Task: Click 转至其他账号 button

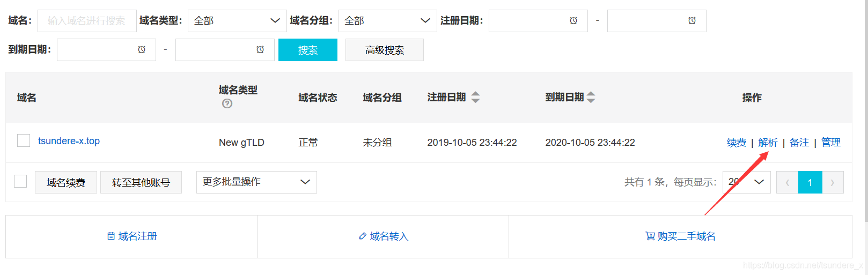Action: click(141, 182)
